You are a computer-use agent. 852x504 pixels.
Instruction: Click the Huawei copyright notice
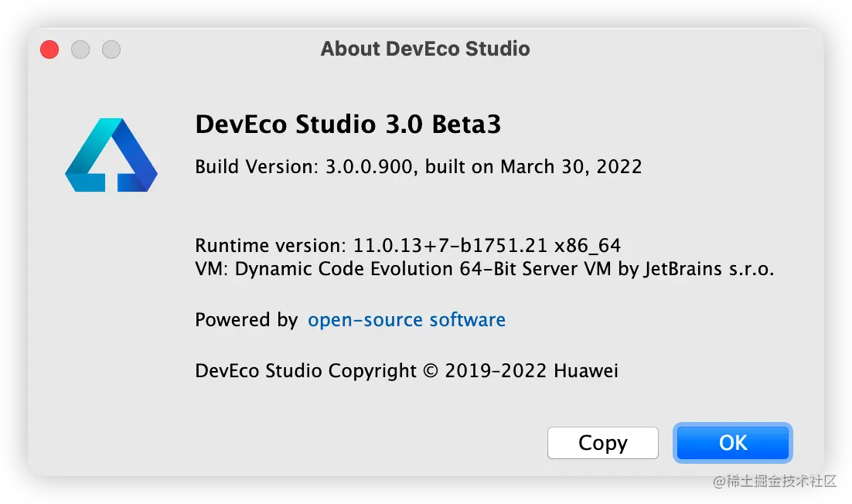point(406,370)
